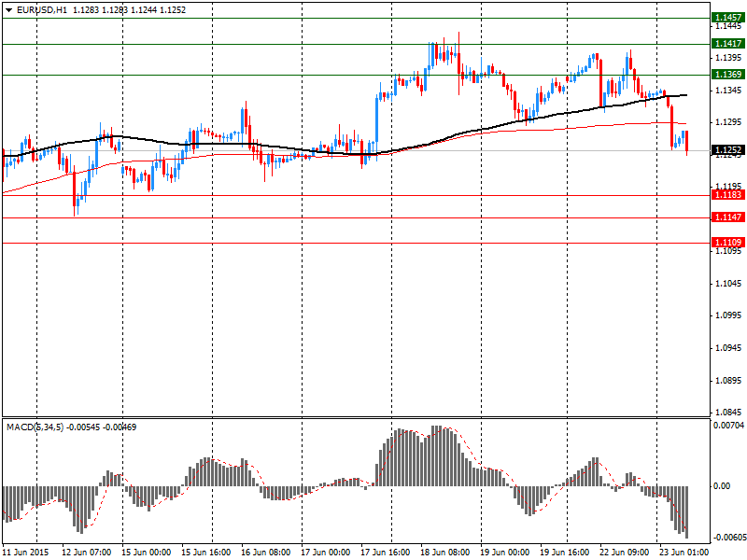The height and width of the screenshot is (560, 747).
Task: Select the 18 Jun 08:00 time axis label
Action: click(445, 553)
